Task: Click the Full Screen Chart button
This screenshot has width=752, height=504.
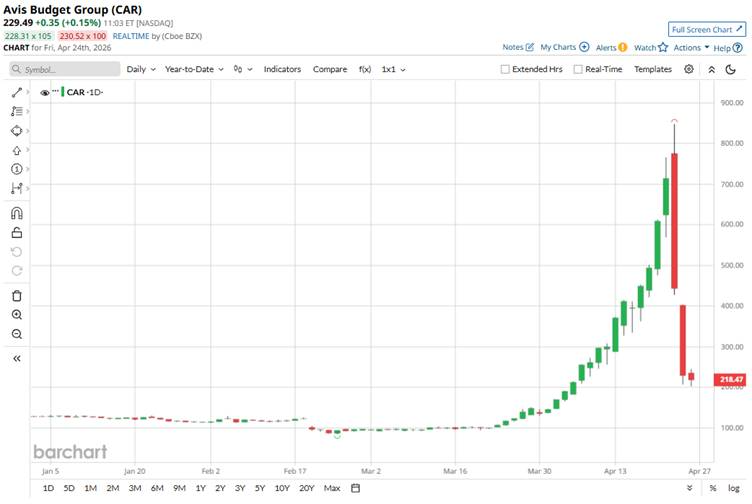Action: (x=706, y=29)
